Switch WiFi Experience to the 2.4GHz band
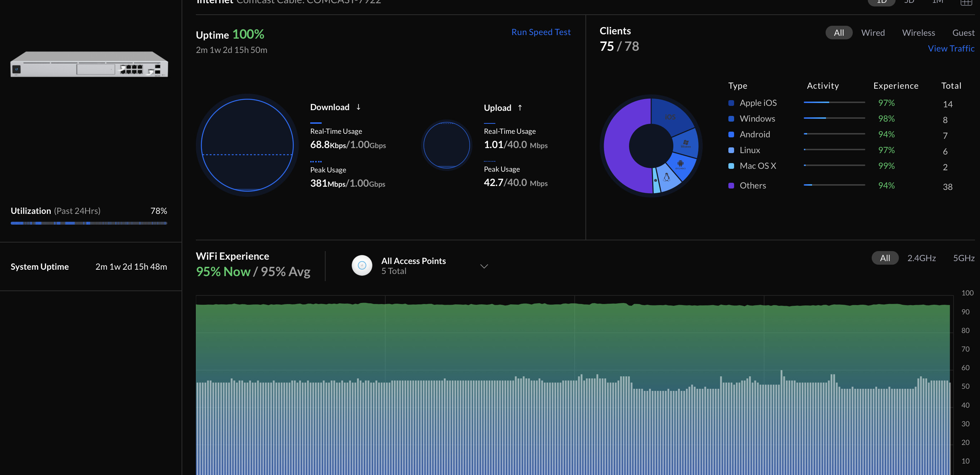980x475 pixels. pyautogui.click(x=921, y=258)
